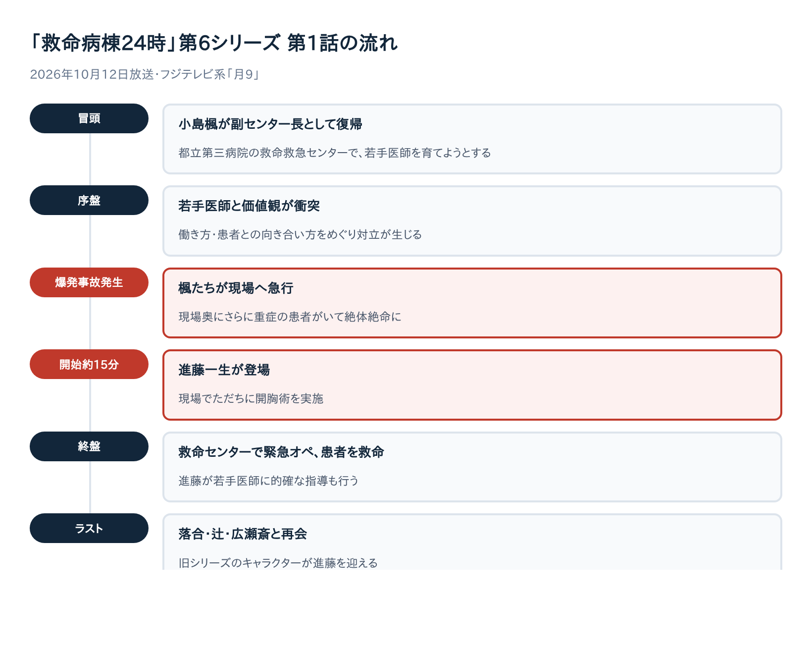Viewport: 812px width, 656px height.
Task: Open the 落合・辻・広瀬斎と再会 card
Action: (472, 542)
